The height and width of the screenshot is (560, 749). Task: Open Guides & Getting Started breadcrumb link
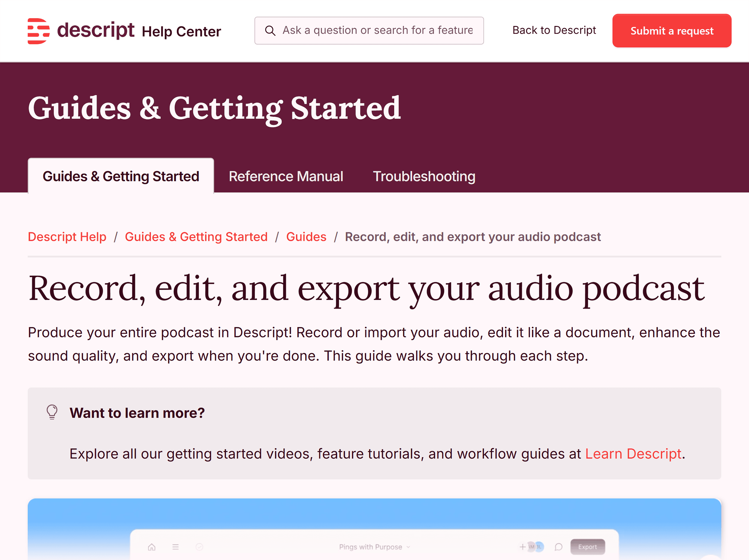(x=196, y=237)
